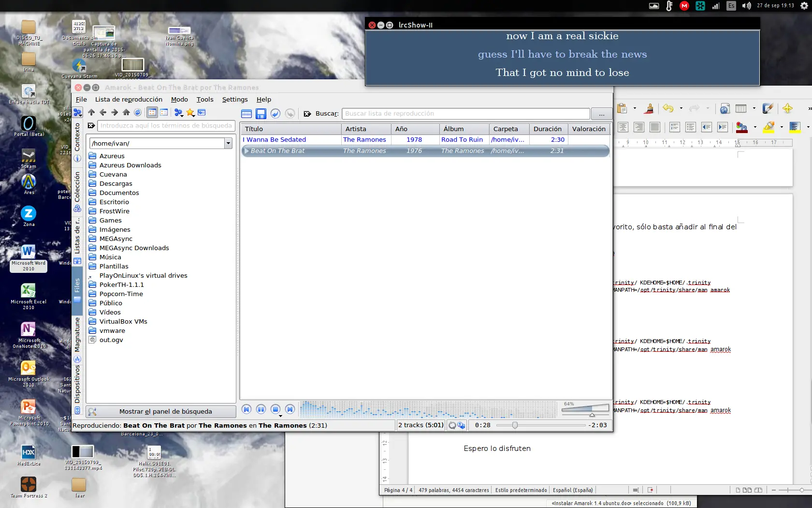Click the forward arrow in Amarok file browser
812x508 pixels.
[x=115, y=112]
